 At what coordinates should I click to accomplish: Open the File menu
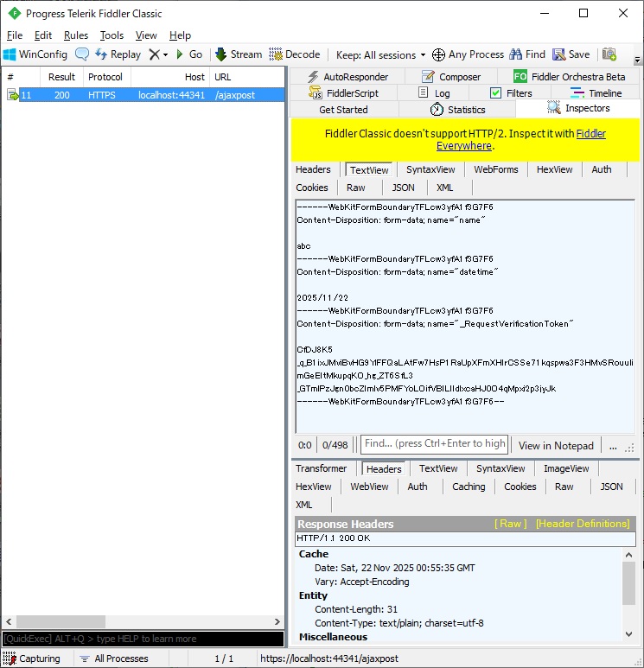point(15,35)
